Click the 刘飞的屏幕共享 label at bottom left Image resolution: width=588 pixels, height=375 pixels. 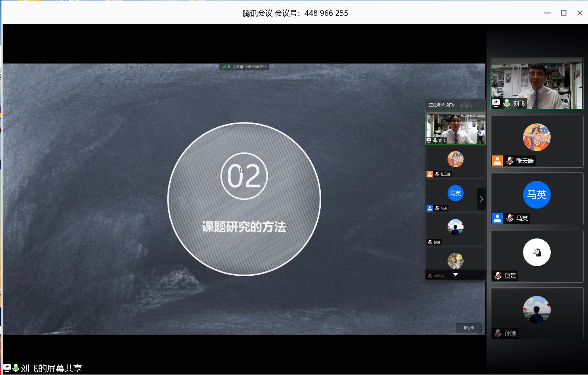click(x=51, y=369)
